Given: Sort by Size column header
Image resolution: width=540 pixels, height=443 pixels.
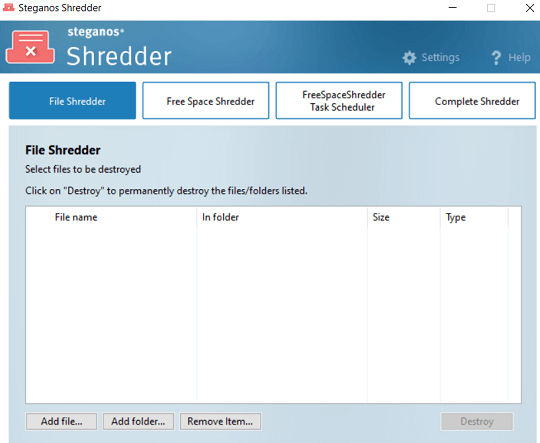Looking at the screenshot, I should 404,217.
